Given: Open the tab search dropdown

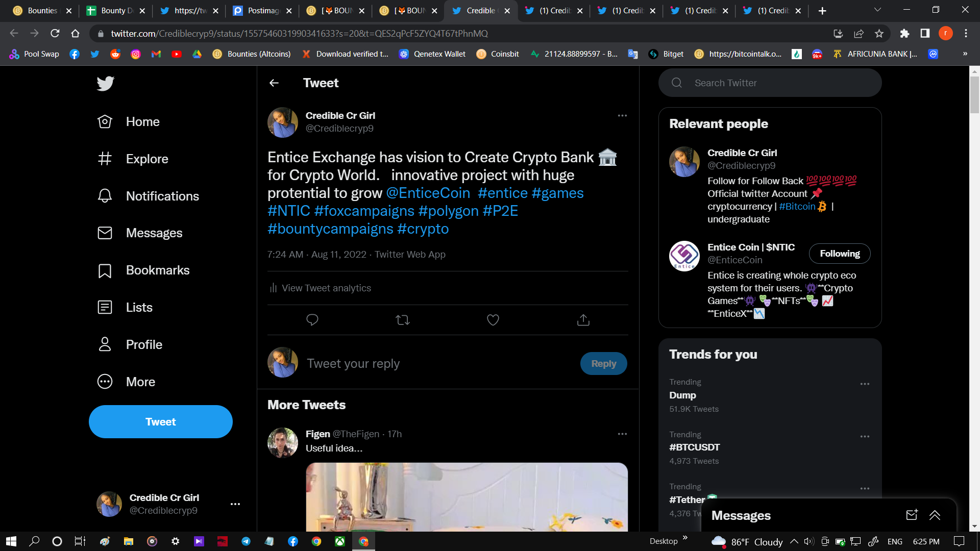Looking at the screenshot, I should [877, 10].
